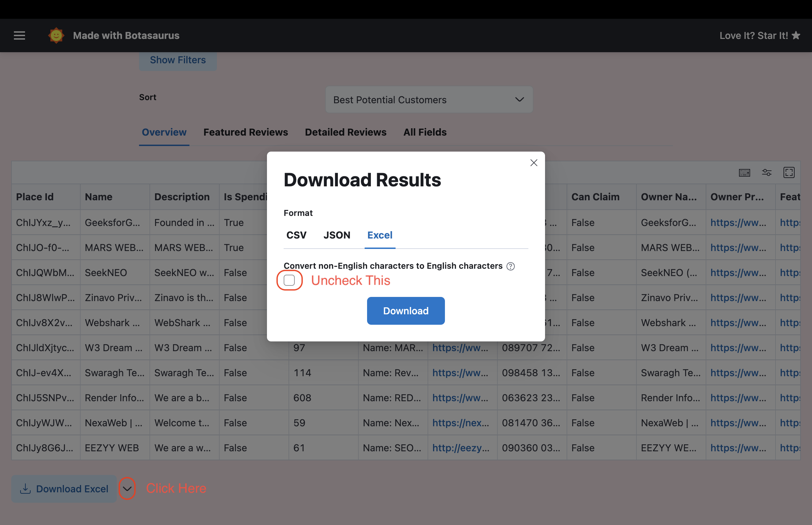Click the Botasaurus logo icon
This screenshot has width=812, height=525.
[56, 35]
